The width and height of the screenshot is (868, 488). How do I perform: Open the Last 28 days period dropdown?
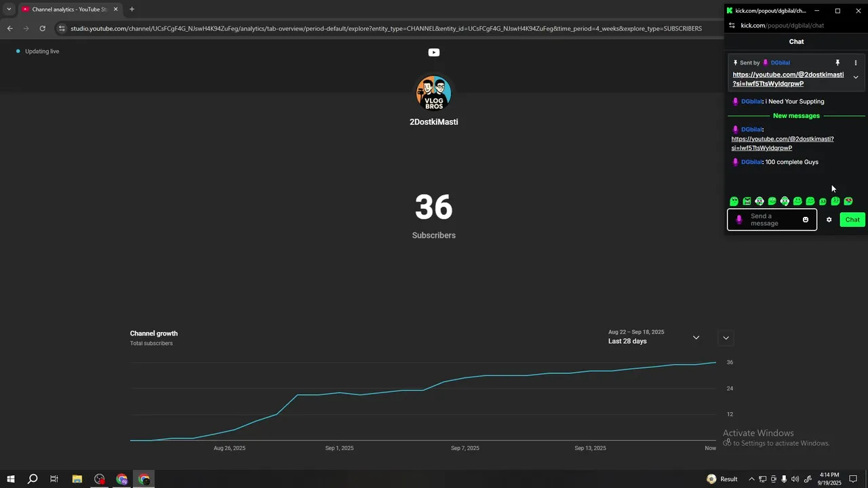[x=654, y=337]
